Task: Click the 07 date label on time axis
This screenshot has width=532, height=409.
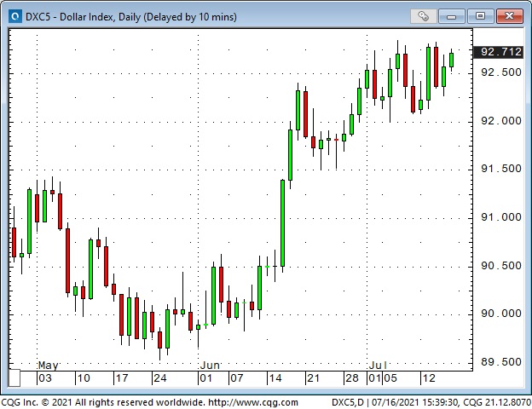Action: click(236, 378)
